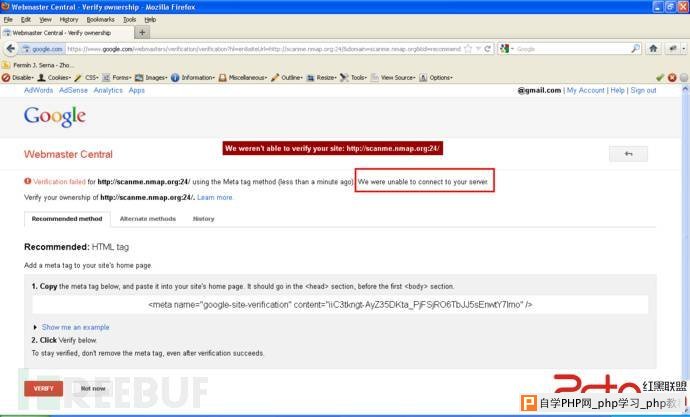This screenshot has height=417, width=690.
Task: Open the View menu
Action: 45,19
